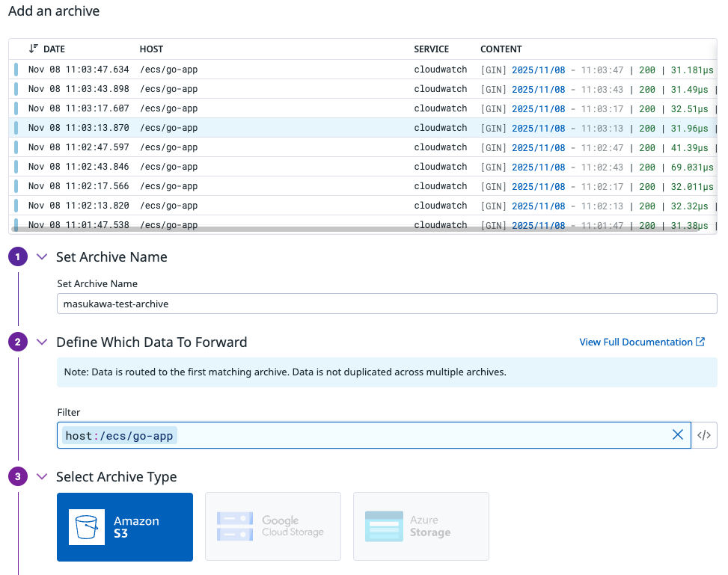Click the SERVICE column header
728x575 pixels.
click(x=431, y=49)
